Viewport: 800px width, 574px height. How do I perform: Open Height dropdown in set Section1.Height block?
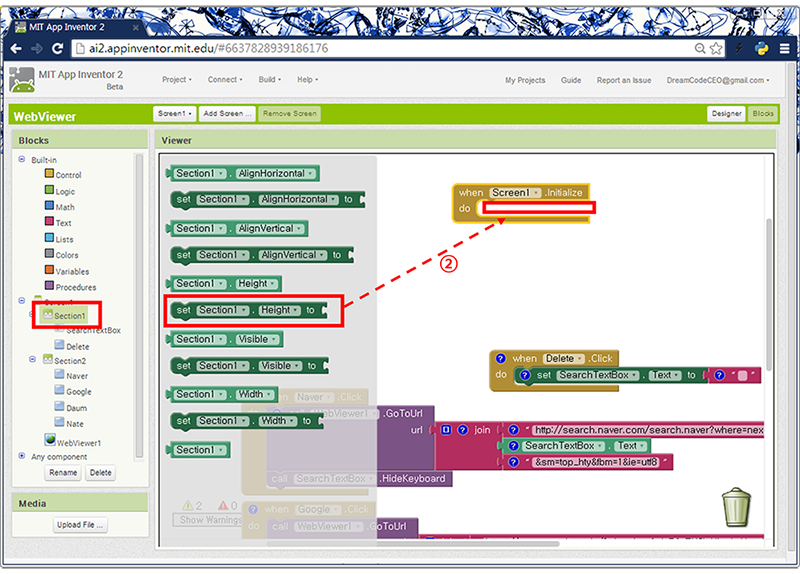tap(295, 310)
